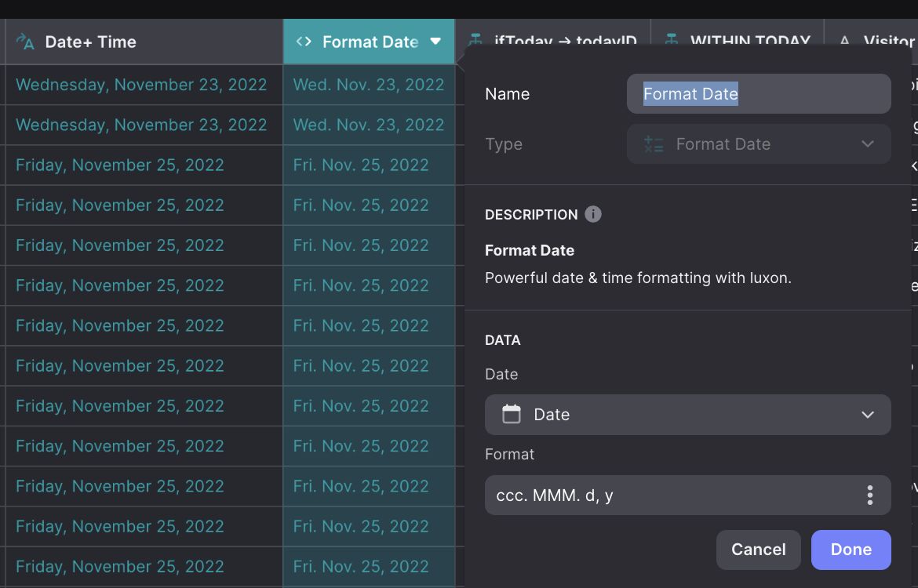Select the first Friday, November 25, 2022 cell
The image size is (918, 588).
pos(120,165)
